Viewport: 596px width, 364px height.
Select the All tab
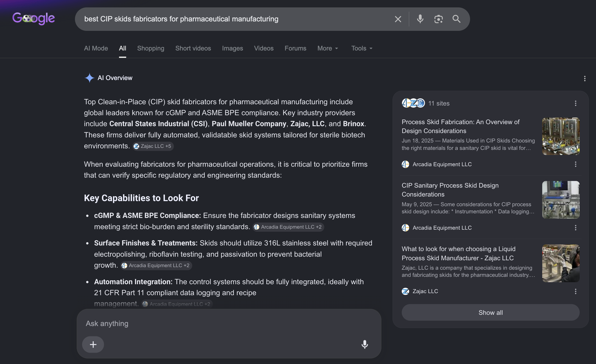pos(123,48)
